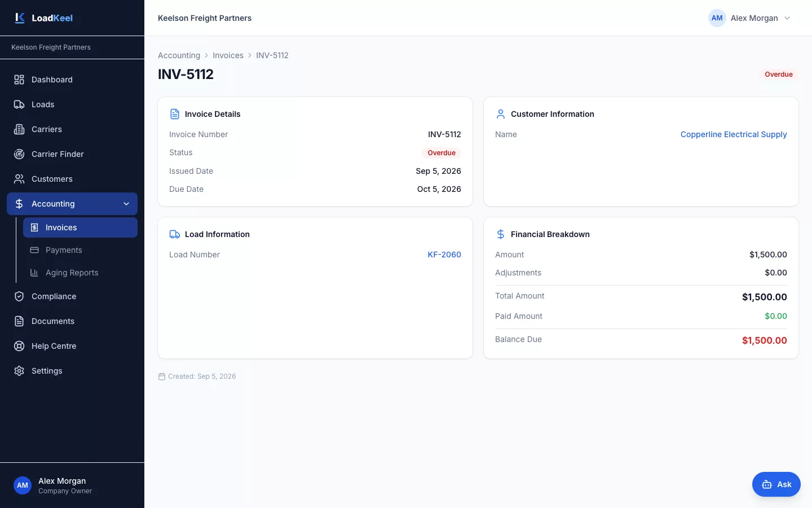Click the Financial Breakdown dollar icon
The image size is (812, 508).
[x=501, y=234]
